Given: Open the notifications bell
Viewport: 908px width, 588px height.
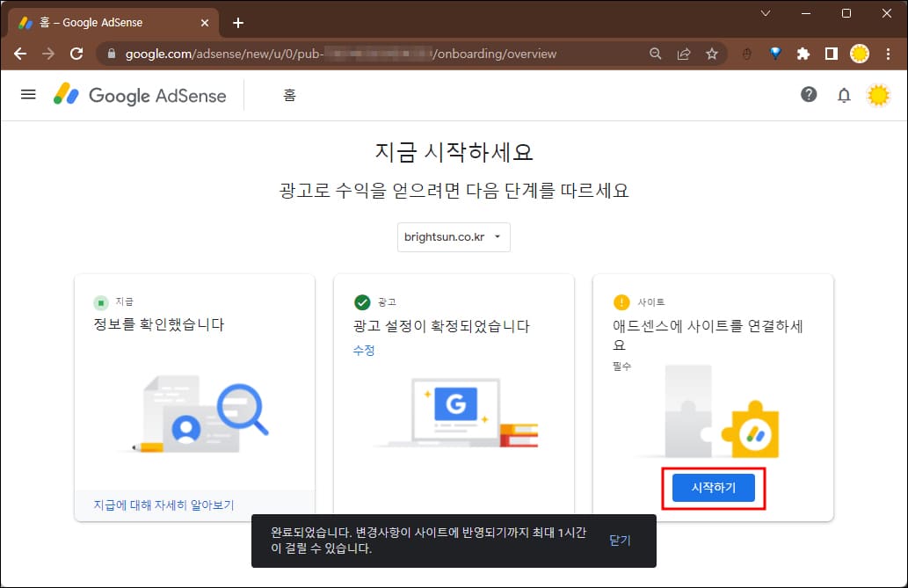Looking at the screenshot, I should [844, 95].
